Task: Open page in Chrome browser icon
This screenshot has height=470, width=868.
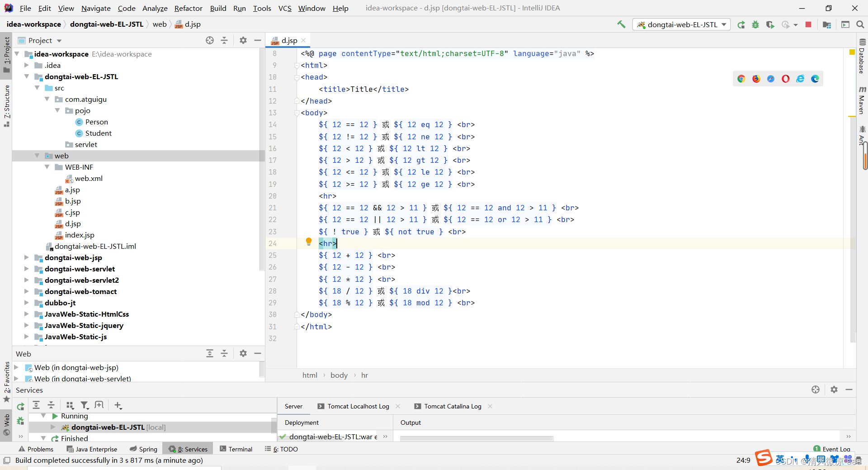Action: click(741, 79)
